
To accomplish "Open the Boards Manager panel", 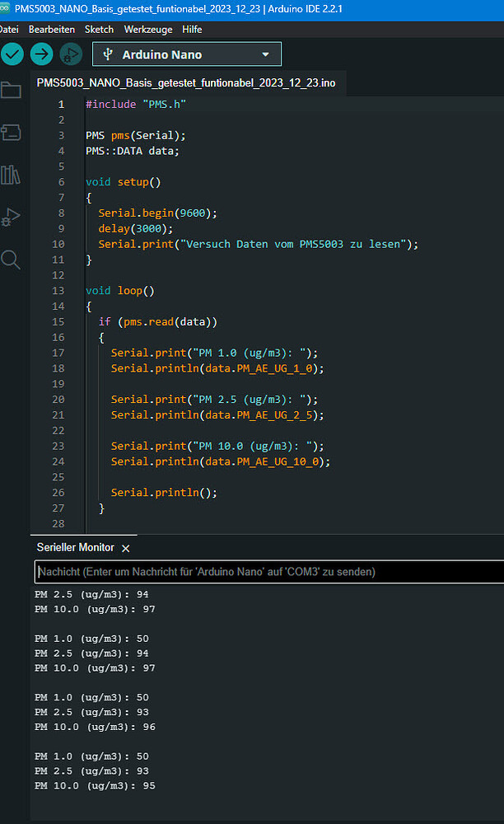I will click(x=11, y=133).
